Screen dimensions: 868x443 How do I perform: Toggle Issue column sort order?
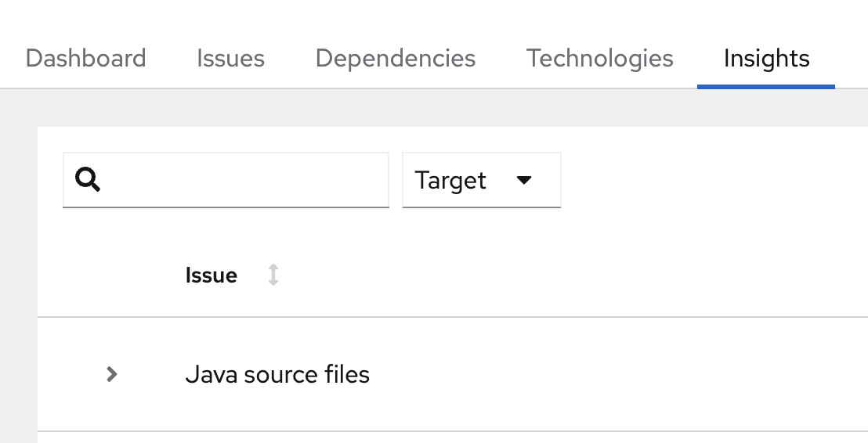(273, 276)
